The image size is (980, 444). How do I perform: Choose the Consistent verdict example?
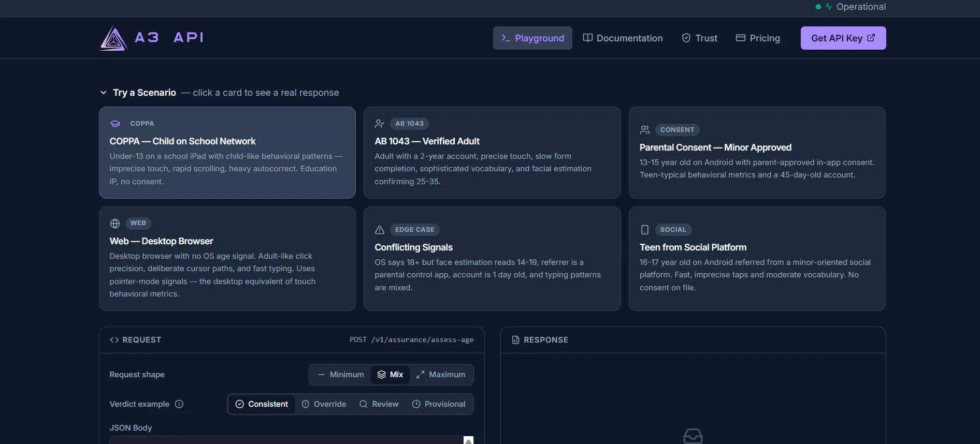coord(262,404)
